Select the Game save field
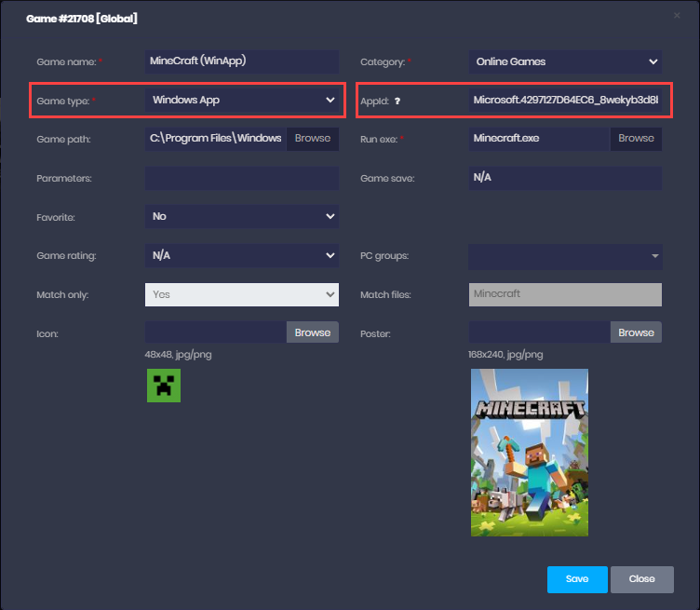Screen dimensions: 700x610 pos(565,178)
